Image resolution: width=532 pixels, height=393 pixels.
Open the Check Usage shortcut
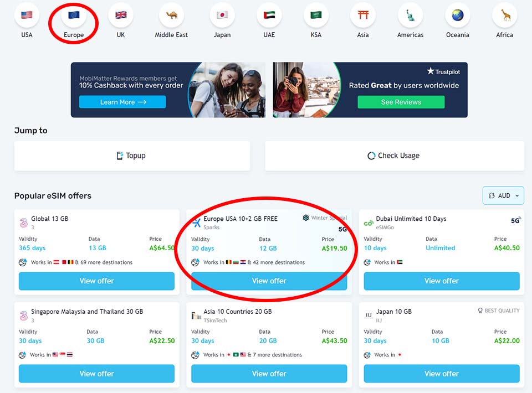(x=395, y=156)
